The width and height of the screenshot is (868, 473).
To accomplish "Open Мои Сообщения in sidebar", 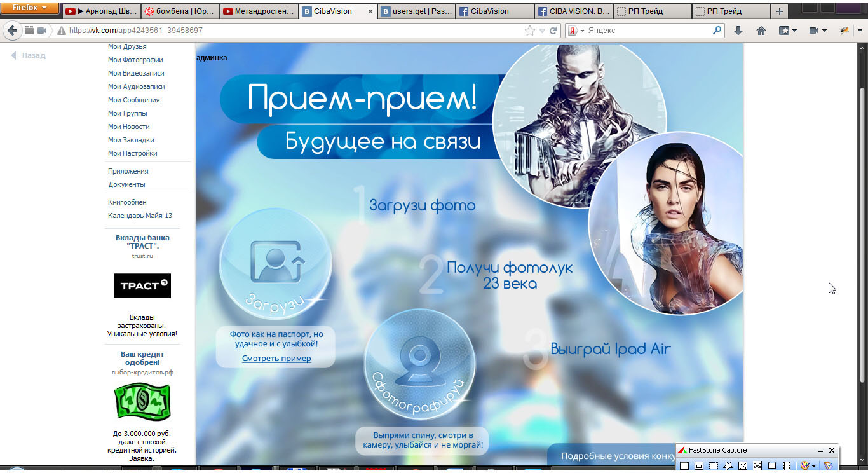I will (133, 100).
